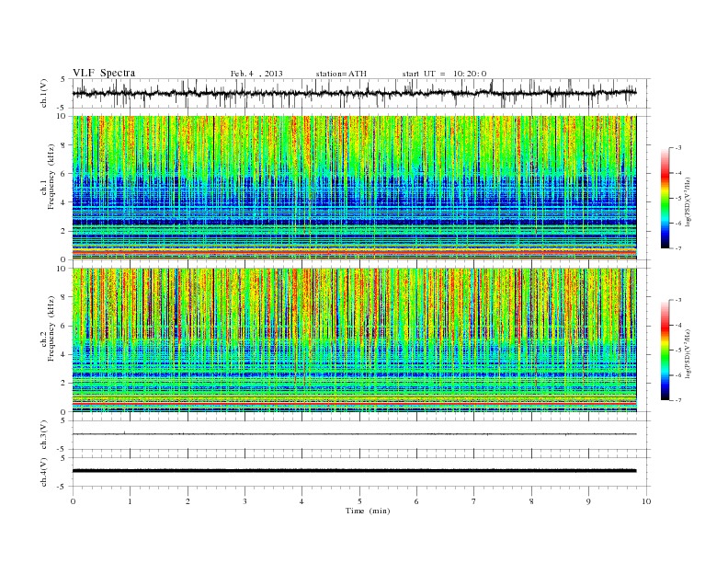Click the "0" frequency tick of ch.2 spectrogram
Viewport: 728px width, 563px height.
(x=64, y=412)
